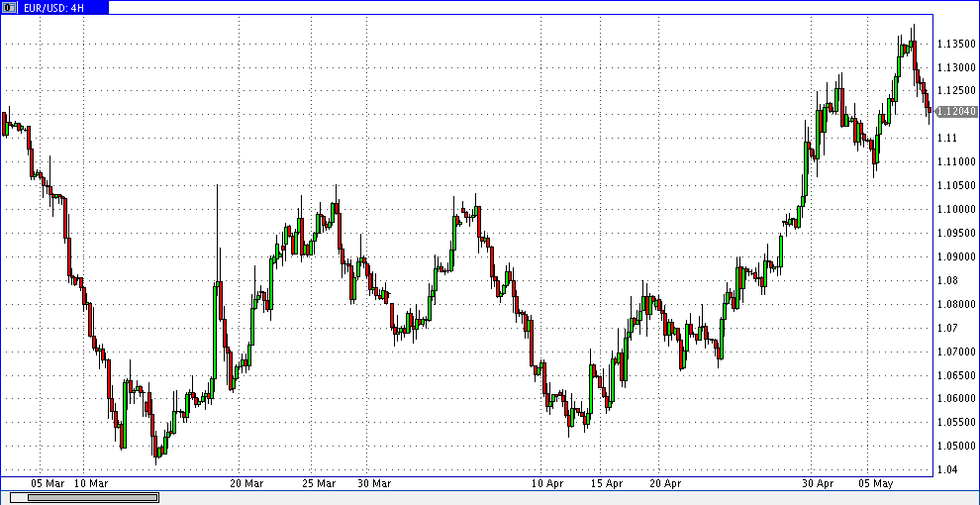The image size is (980, 505).
Task: Click the 30 Apr date label
Action: [818, 484]
